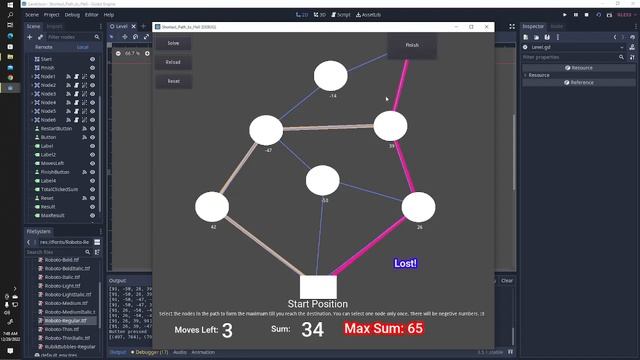Open the signals icon on Node1 row
Screen dimensions: 640x360
tap(69, 77)
